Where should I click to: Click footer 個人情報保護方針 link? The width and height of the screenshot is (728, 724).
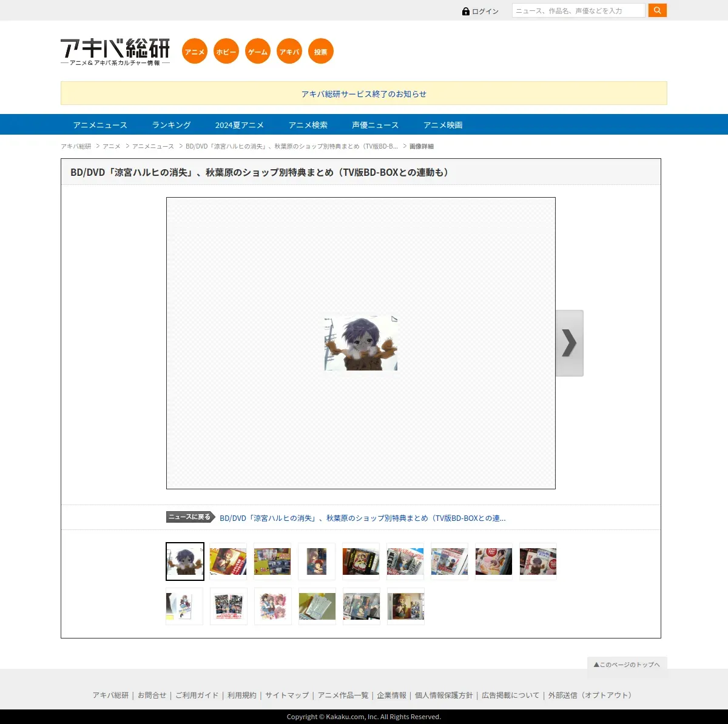pos(443,696)
